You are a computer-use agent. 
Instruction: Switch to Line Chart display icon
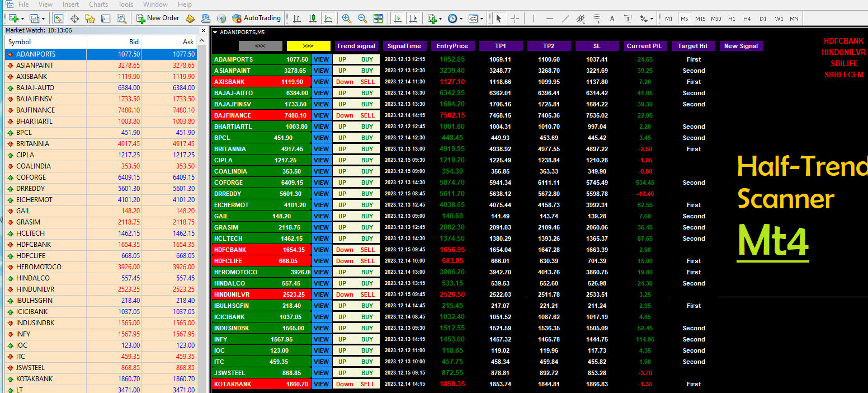click(x=328, y=18)
